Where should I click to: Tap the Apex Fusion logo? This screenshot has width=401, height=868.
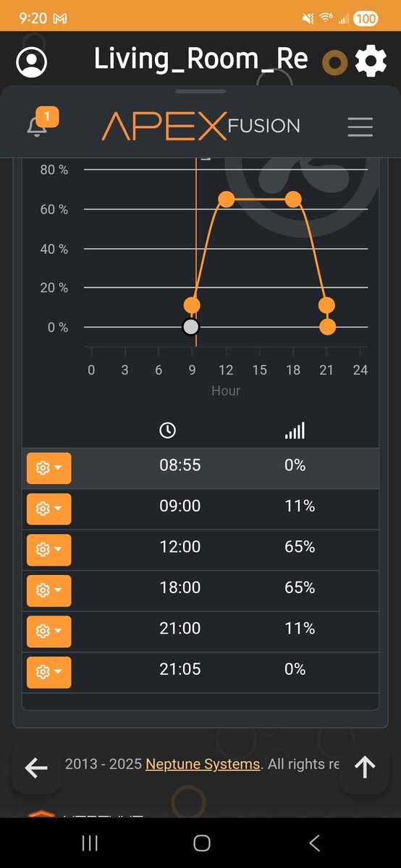(x=200, y=127)
